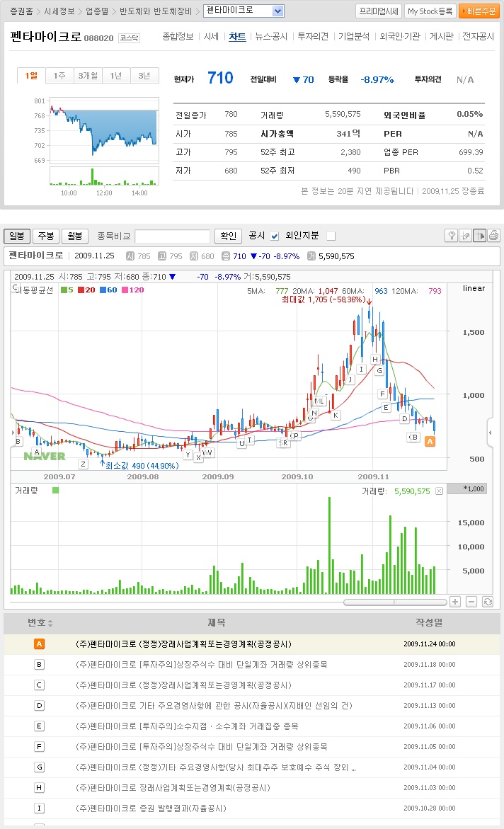Toggle the crosshair cursor tool
The width and height of the screenshot is (504, 829).
pyautogui.click(x=480, y=236)
